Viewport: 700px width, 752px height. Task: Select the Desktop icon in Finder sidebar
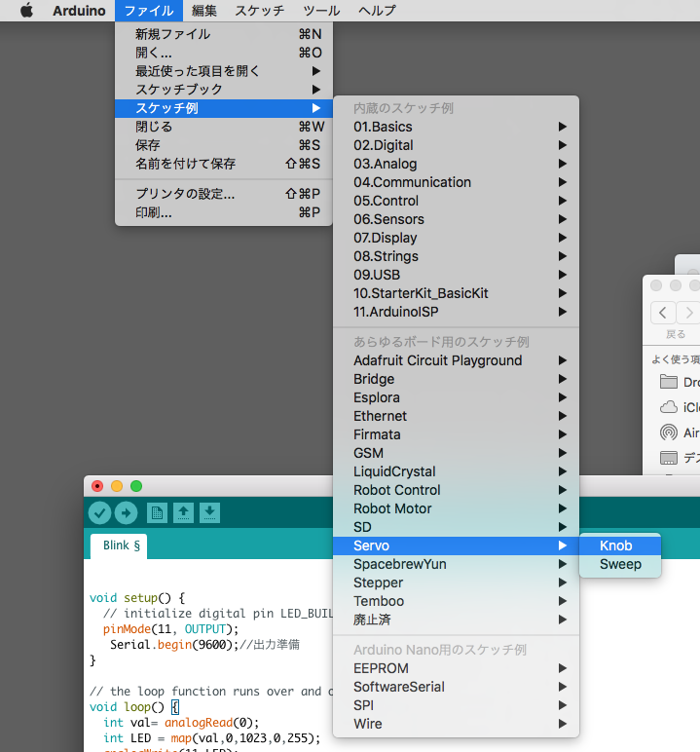coord(669,458)
